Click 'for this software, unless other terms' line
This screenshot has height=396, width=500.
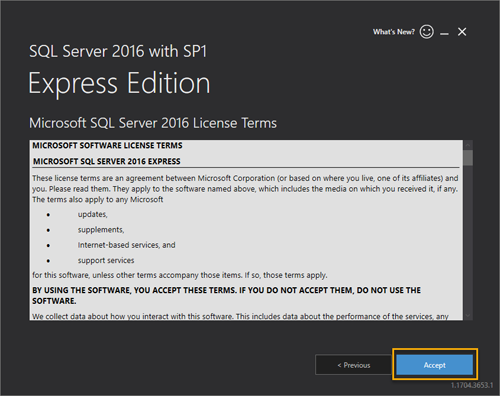[180, 275]
